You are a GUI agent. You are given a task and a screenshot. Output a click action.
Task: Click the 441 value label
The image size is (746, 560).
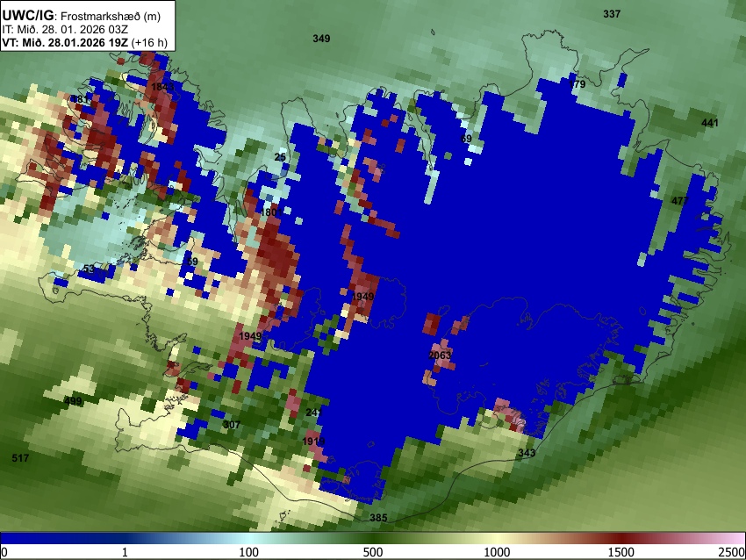tap(710, 123)
